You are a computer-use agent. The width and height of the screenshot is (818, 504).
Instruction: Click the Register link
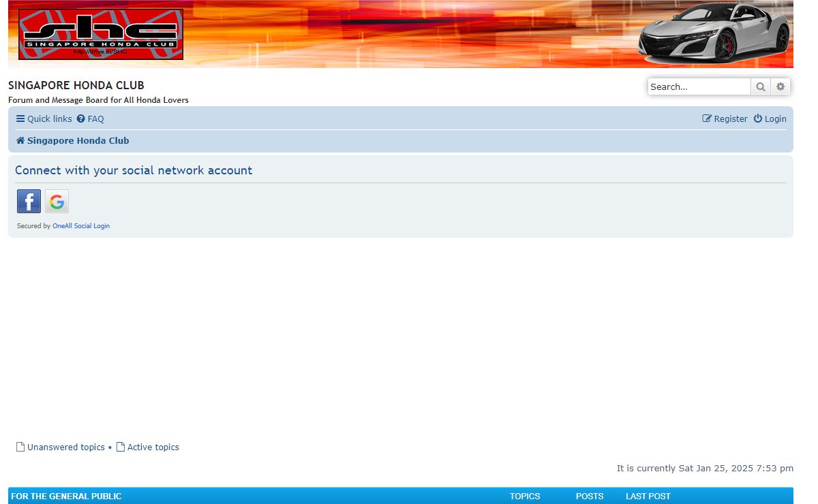click(725, 119)
